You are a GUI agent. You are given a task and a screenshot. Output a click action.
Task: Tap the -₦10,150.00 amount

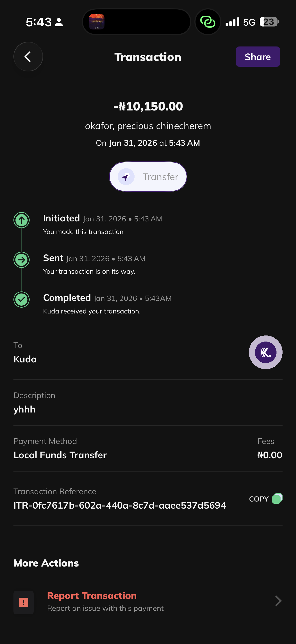point(148,106)
